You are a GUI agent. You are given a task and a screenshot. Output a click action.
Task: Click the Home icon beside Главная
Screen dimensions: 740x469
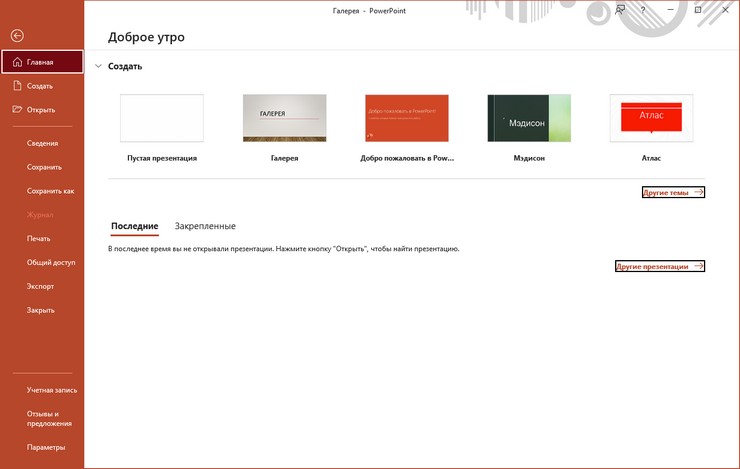16,62
